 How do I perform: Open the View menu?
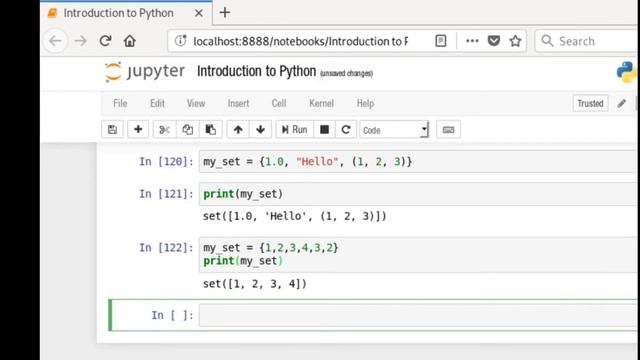coord(196,103)
